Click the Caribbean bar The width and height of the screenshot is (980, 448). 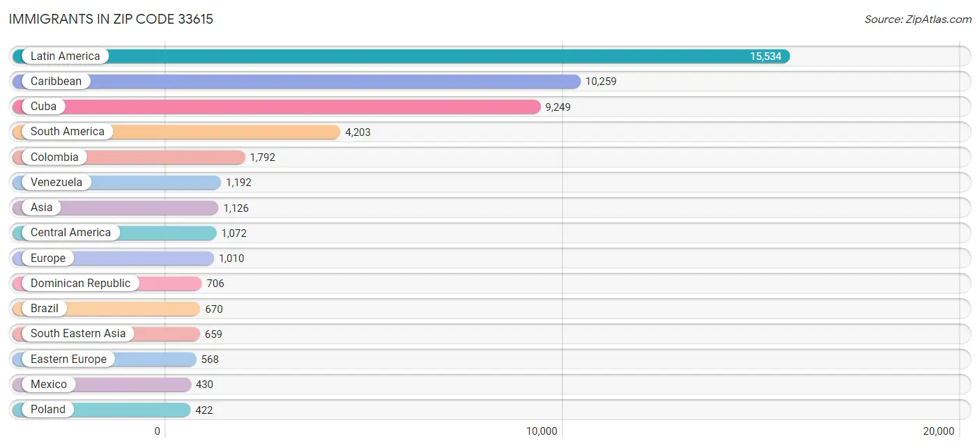tap(349, 81)
